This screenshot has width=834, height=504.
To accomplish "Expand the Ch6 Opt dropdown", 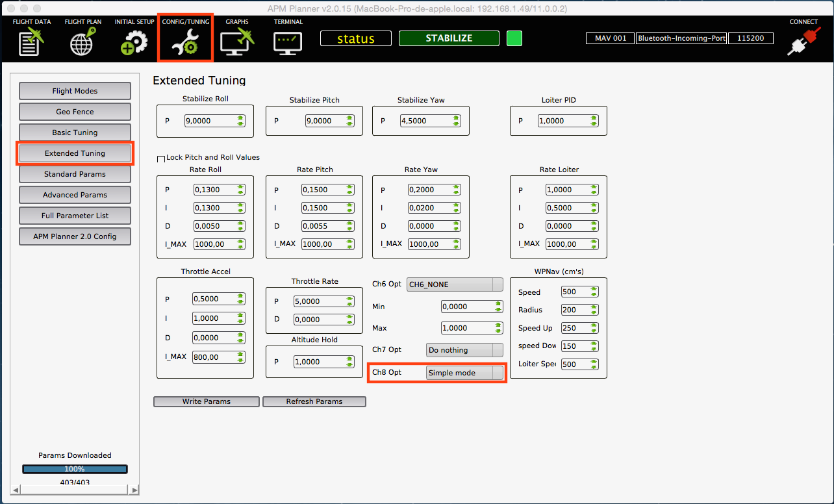I will (x=455, y=284).
